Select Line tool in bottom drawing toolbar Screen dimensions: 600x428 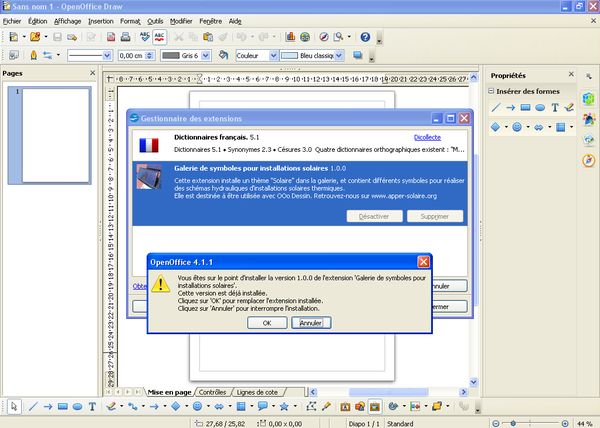point(33,407)
